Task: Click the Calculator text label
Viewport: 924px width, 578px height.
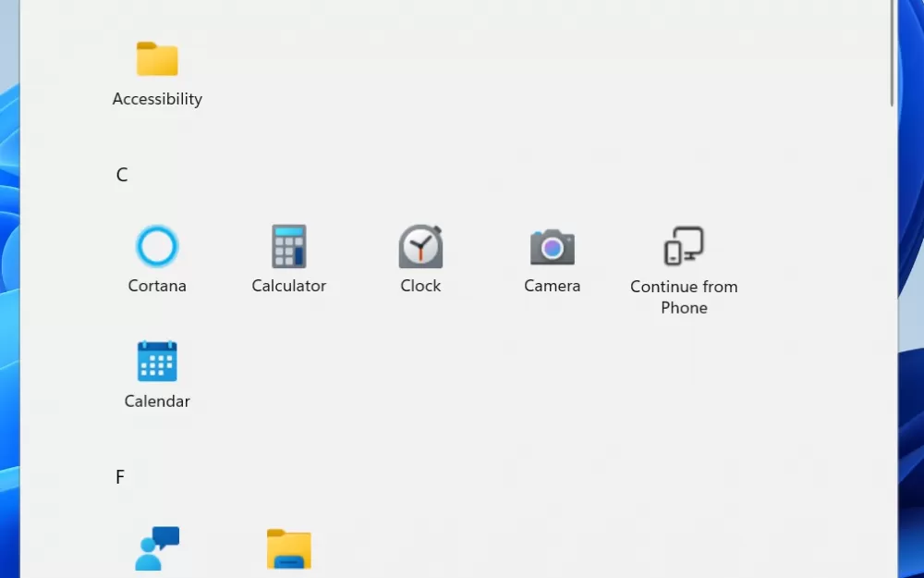Action: click(x=288, y=286)
